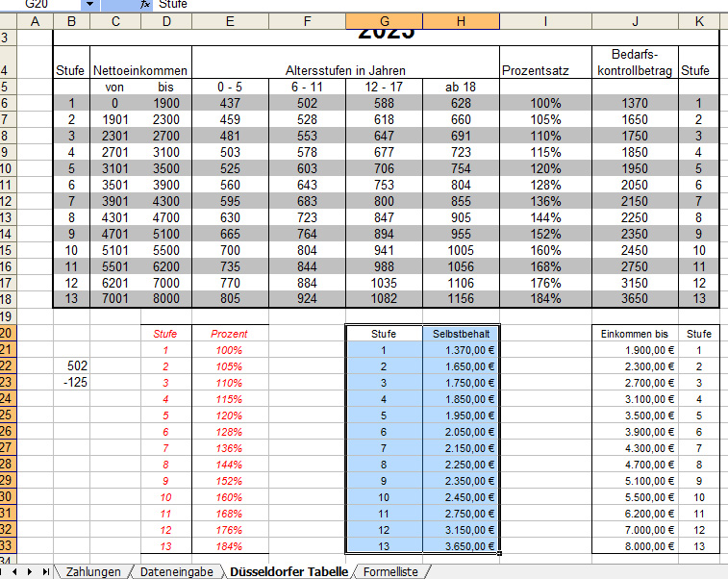The height and width of the screenshot is (579, 728).
Task: Click Einkommen value 1.900,00 €
Action: [x=635, y=350]
